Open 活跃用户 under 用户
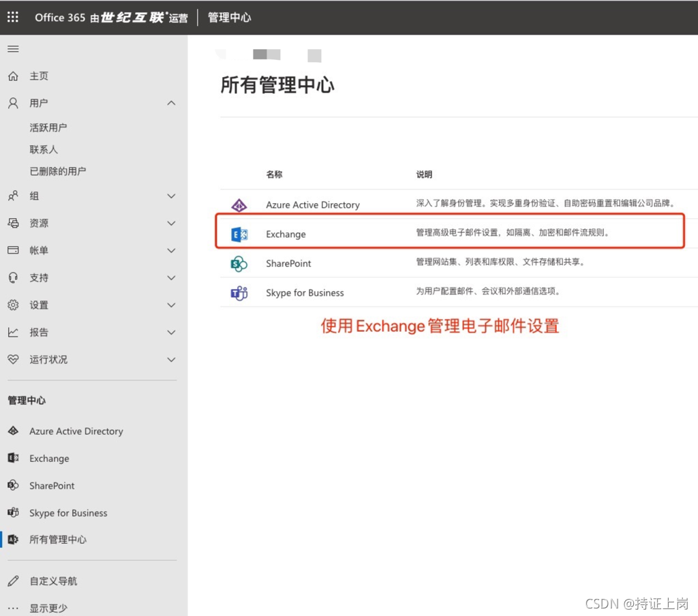This screenshot has width=698, height=616. click(x=48, y=127)
